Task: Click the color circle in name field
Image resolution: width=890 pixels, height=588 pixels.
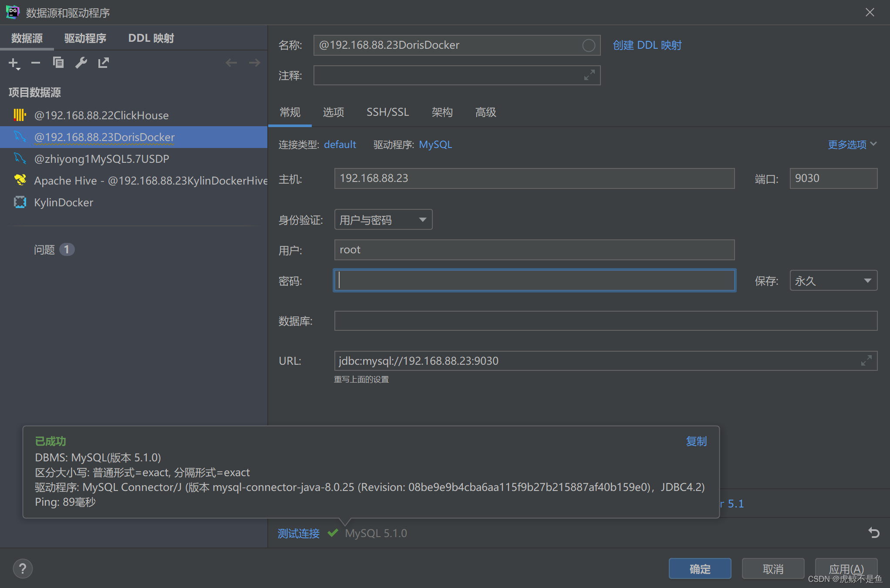Action: pyautogui.click(x=588, y=45)
